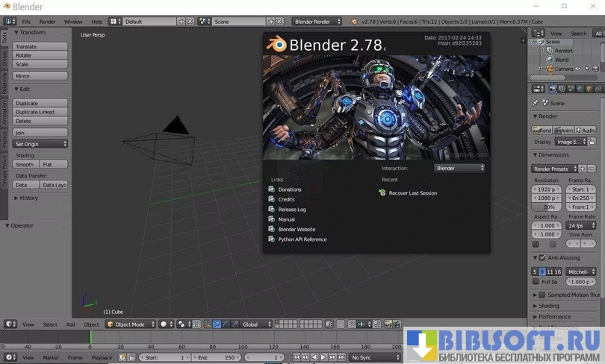The image size is (605, 364).
Task: Toggle the Anti-Aliasing checkbox
Action: 542,258
